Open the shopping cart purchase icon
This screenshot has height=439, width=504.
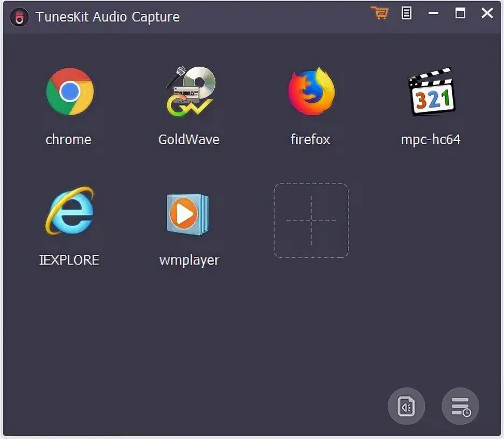pyautogui.click(x=380, y=13)
